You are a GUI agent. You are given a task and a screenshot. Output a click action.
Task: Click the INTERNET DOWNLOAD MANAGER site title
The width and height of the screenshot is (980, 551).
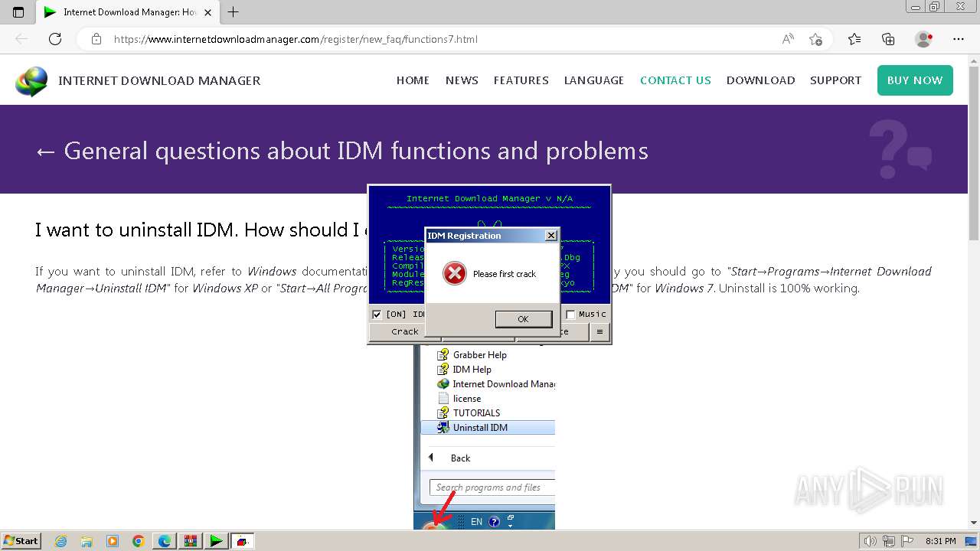click(159, 80)
